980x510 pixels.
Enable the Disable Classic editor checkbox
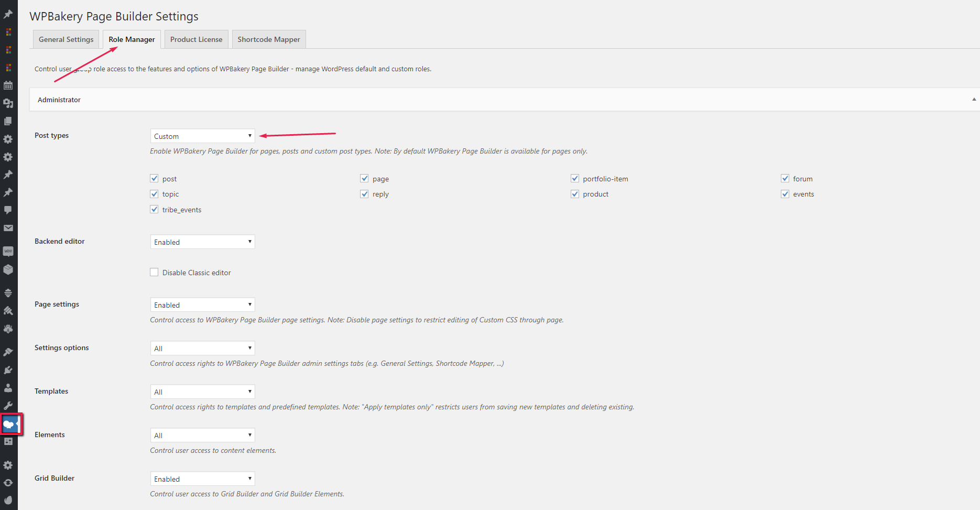click(154, 272)
